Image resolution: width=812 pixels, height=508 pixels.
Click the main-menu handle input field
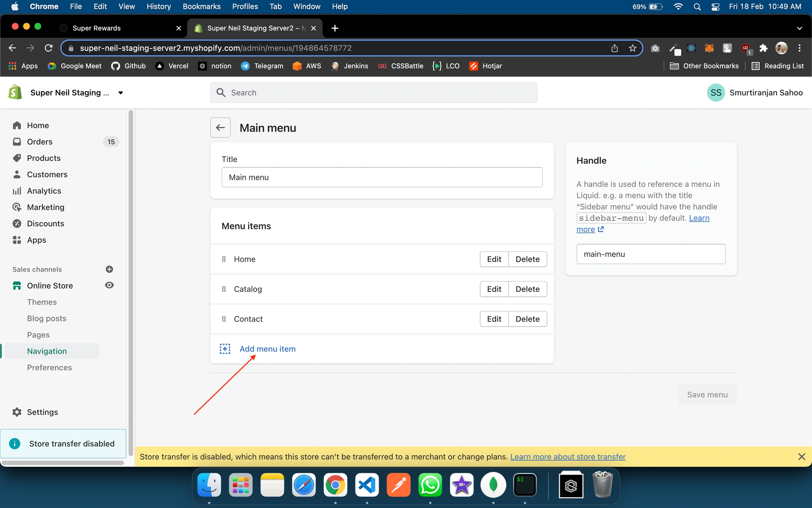pyautogui.click(x=651, y=254)
